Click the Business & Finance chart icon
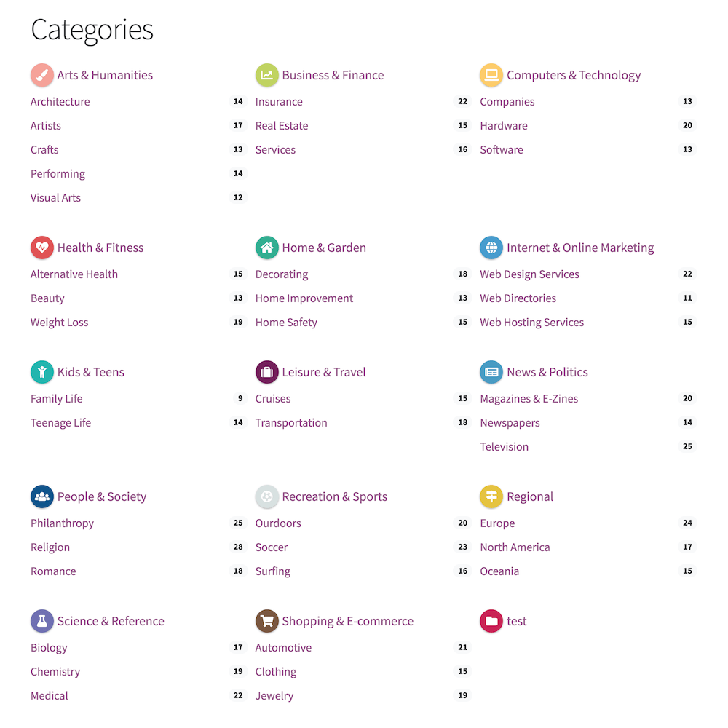728x728 pixels. (266, 75)
